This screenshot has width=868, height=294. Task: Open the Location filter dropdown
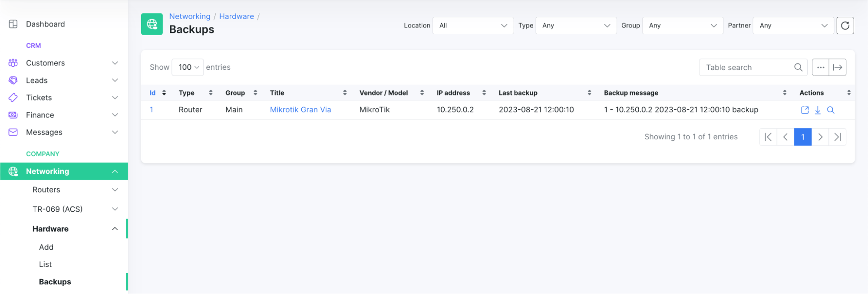pos(473,26)
